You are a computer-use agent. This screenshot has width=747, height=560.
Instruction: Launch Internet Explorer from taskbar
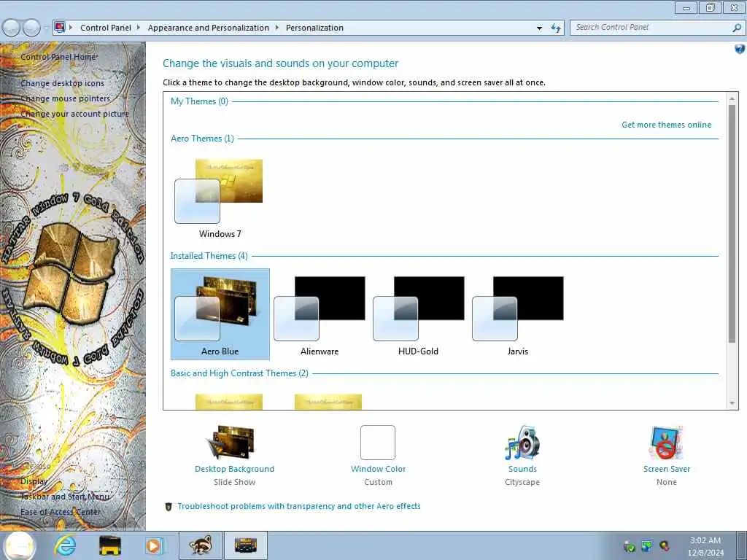pos(65,545)
